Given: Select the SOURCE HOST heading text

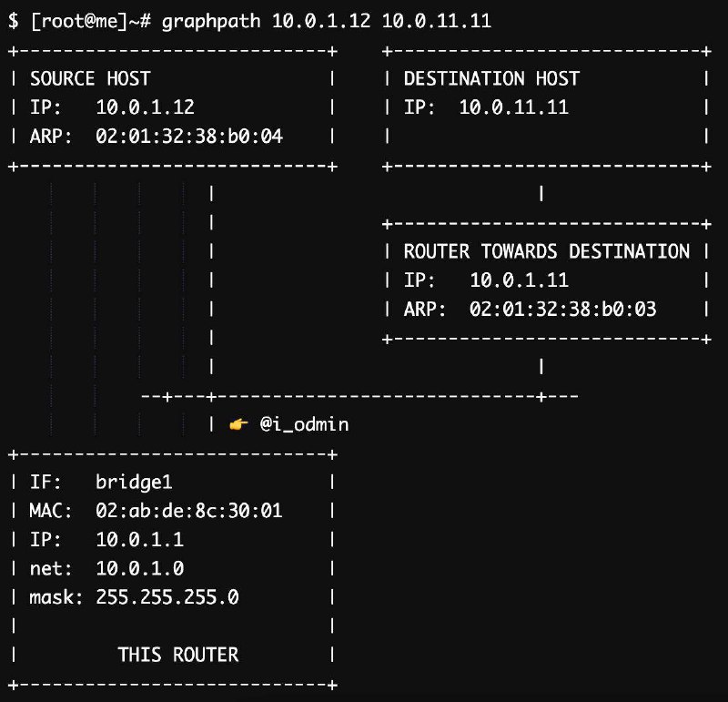Looking at the screenshot, I should (x=90, y=78).
